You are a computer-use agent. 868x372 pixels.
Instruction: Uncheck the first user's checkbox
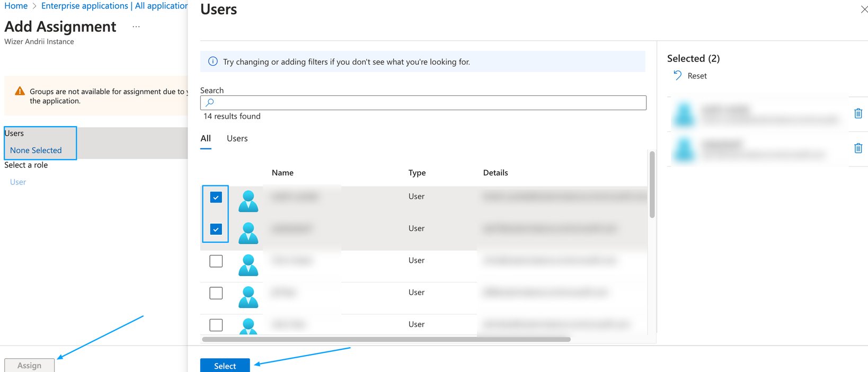(x=216, y=198)
